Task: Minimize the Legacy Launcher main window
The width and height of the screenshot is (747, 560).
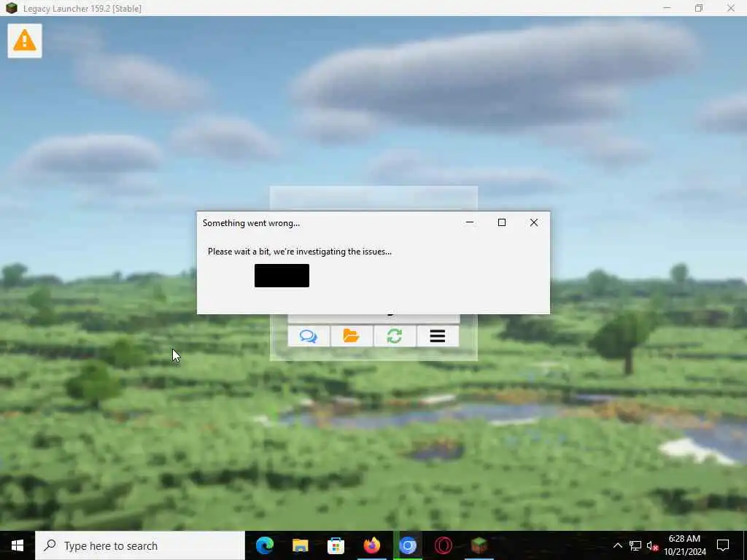Action: coord(667,8)
